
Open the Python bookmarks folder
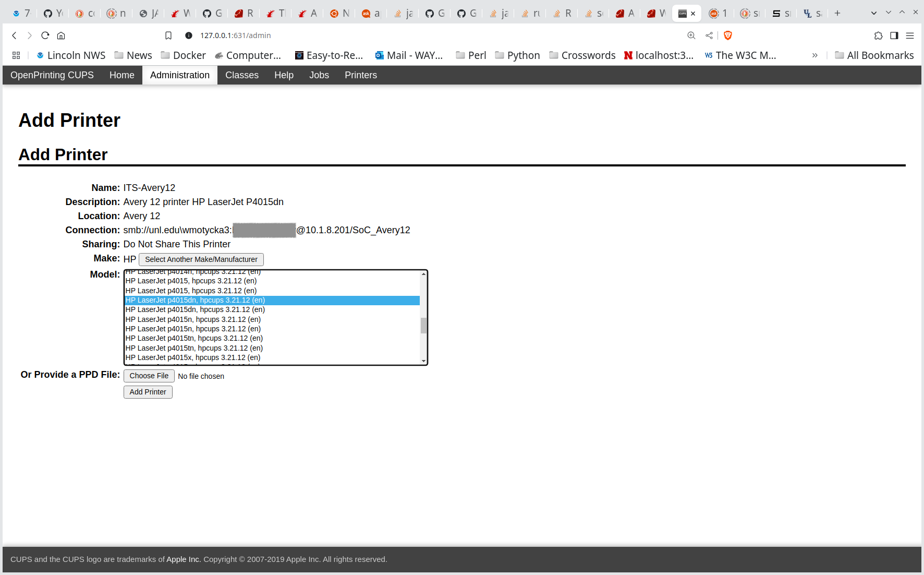[x=517, y=55]
